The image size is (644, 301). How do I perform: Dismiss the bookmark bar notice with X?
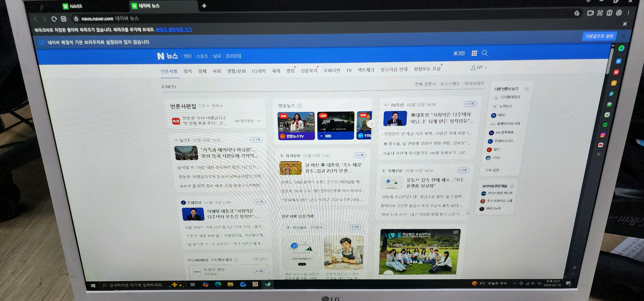coord(624,24)
